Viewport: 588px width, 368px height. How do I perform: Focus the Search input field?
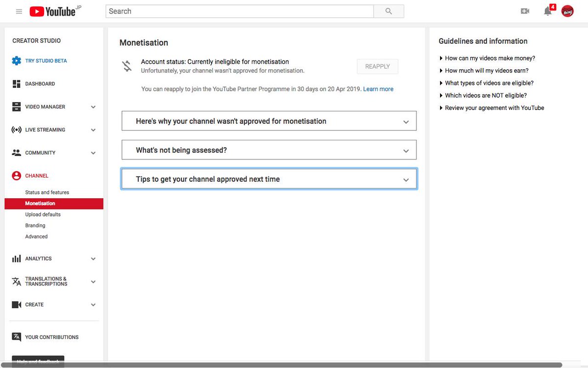coord(240,11)
